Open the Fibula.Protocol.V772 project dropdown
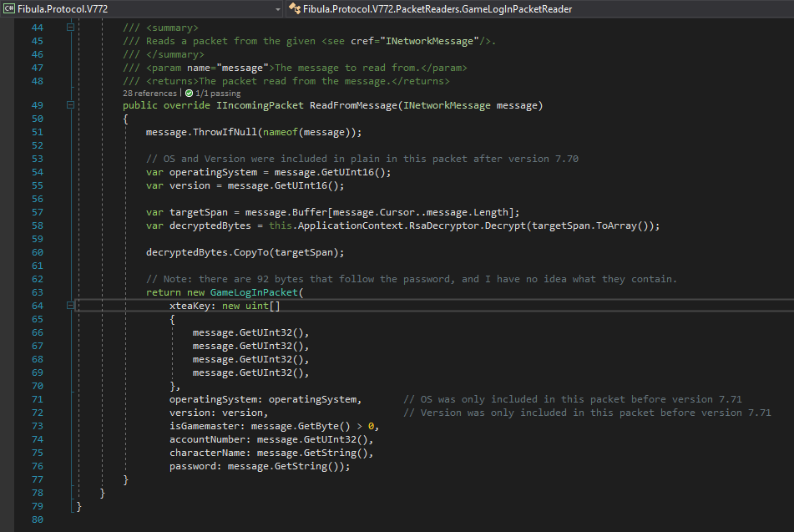794x532 pixels. coord(142,9)
